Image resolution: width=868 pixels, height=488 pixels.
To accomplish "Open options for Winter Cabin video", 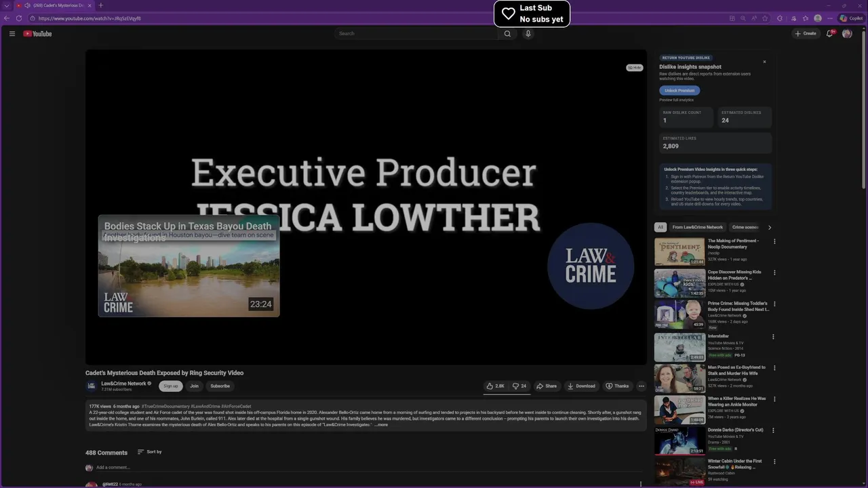I will [774, 462].
